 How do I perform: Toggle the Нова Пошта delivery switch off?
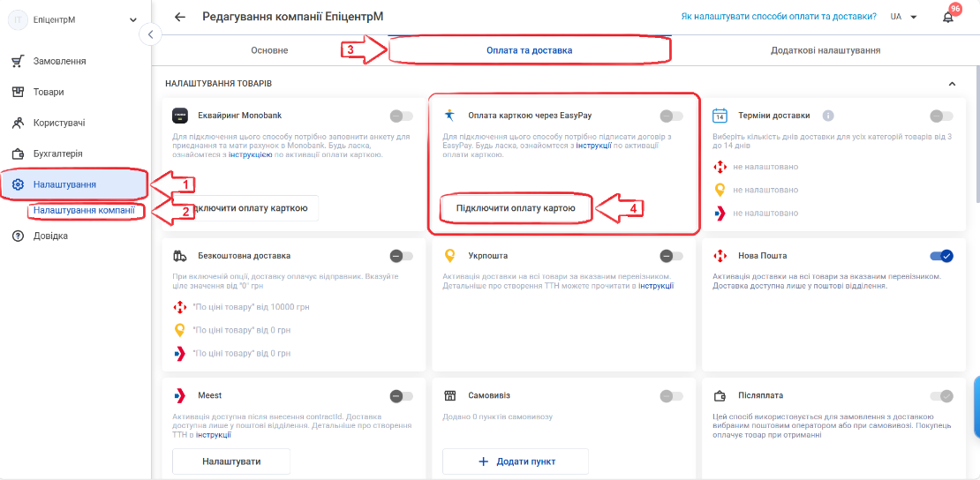tap(941, 256)
